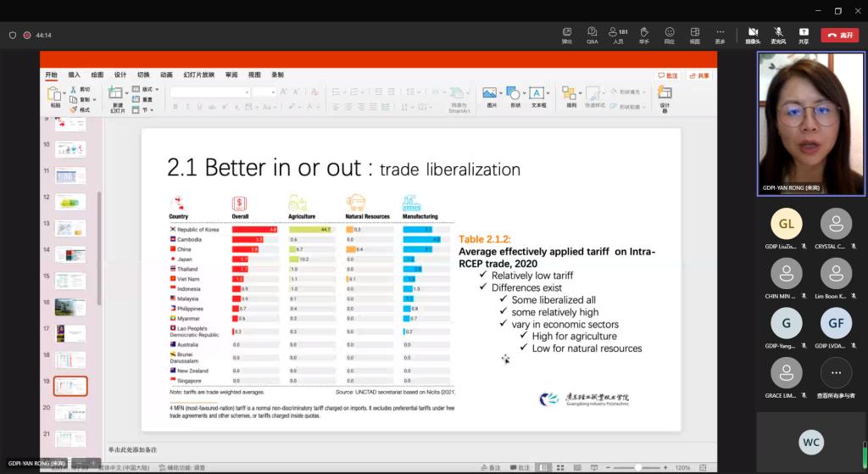Image resolution: width=868 pixels, height=474 pixels.
Task: Unmute the microphone in meeting toolbar
Action: pos(778,34)
